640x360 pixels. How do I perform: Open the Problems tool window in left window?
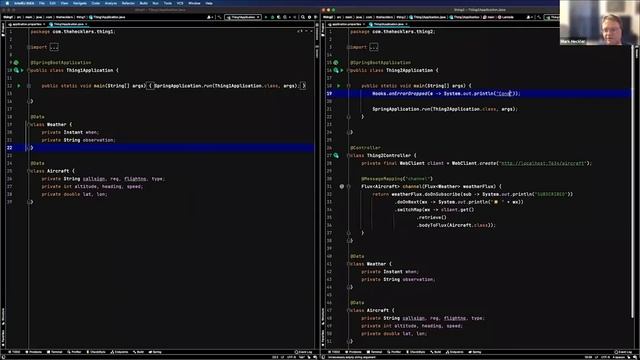(x=34, y=352)
